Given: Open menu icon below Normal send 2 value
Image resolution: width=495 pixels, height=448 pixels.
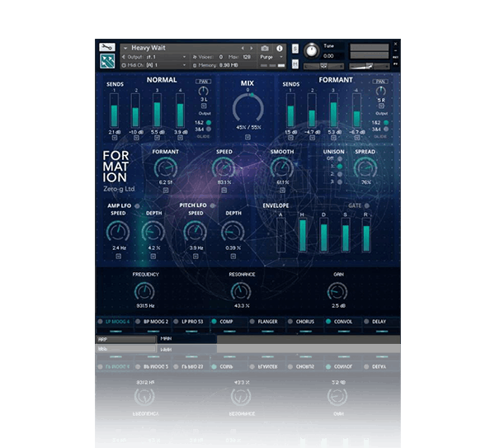Looking at the screenshot, I should (x=136, y=138).
